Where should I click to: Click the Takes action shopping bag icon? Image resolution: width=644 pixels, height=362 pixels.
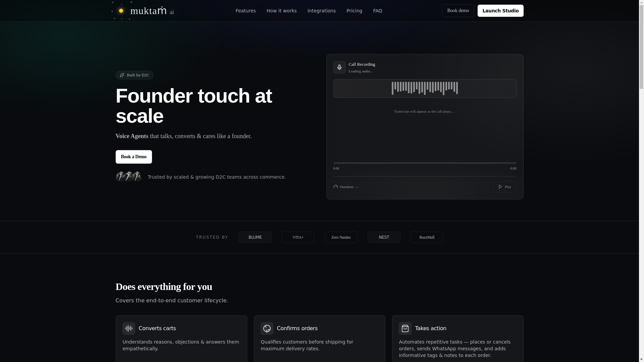[405, 328]
